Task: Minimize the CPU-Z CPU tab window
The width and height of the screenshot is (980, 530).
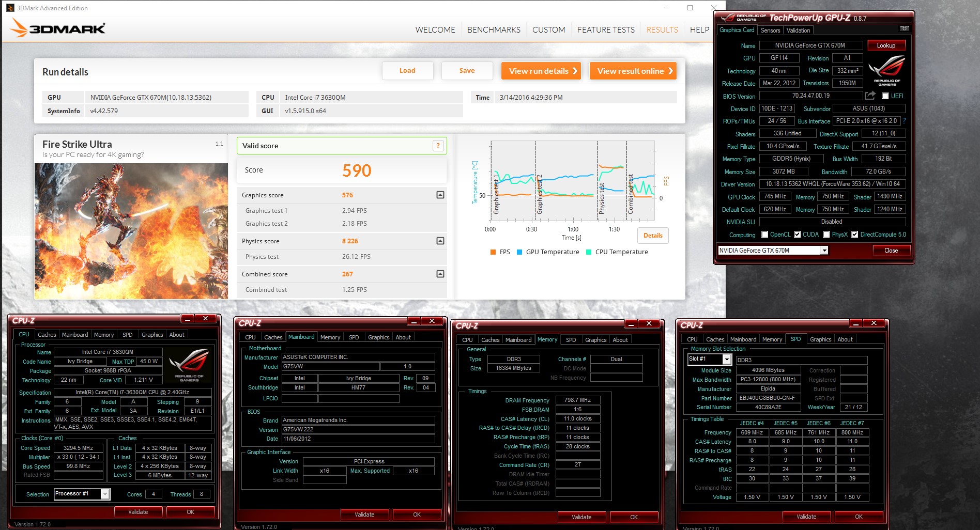Action: (x=188, y=318)
